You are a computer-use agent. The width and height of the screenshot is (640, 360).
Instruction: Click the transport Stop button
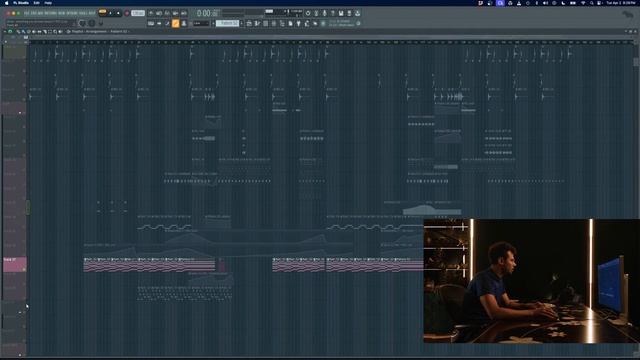pyautogui.click(x=118, y=13)
